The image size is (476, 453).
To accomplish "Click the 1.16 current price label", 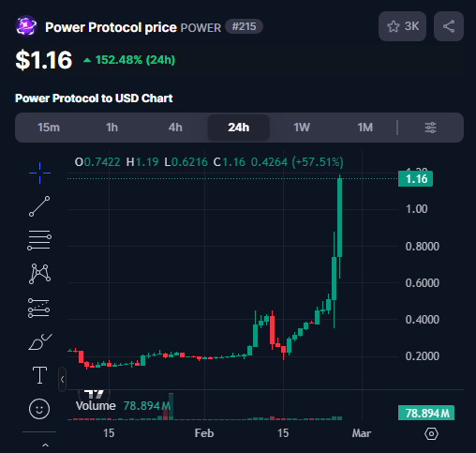I will point(415,179).
